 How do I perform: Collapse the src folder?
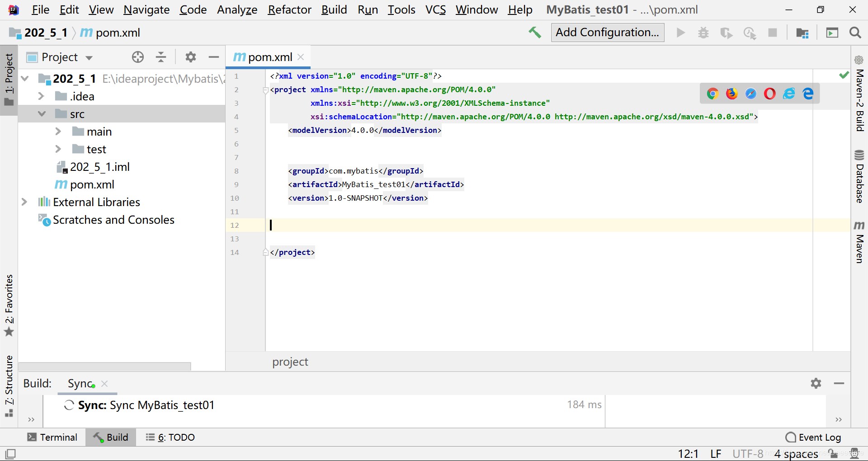click(42, 114)
